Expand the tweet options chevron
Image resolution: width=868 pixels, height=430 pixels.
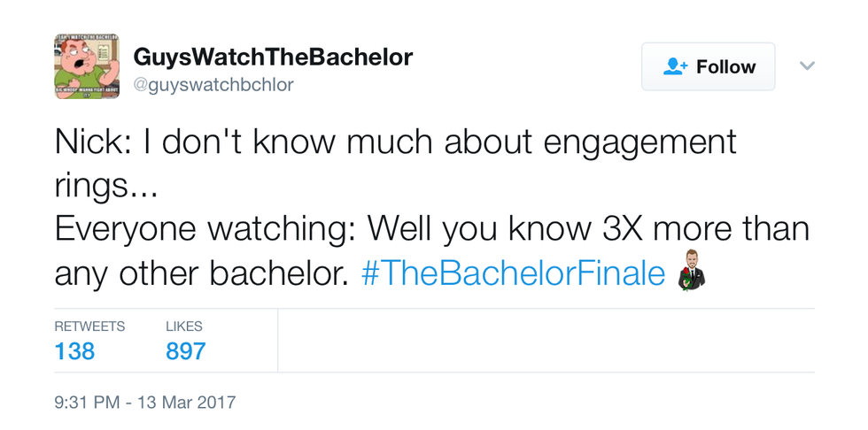[x=807, y=65]
